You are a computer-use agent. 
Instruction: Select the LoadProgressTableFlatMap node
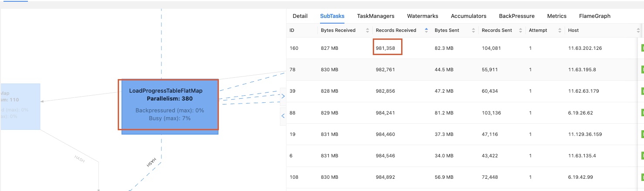coord(170,107)
